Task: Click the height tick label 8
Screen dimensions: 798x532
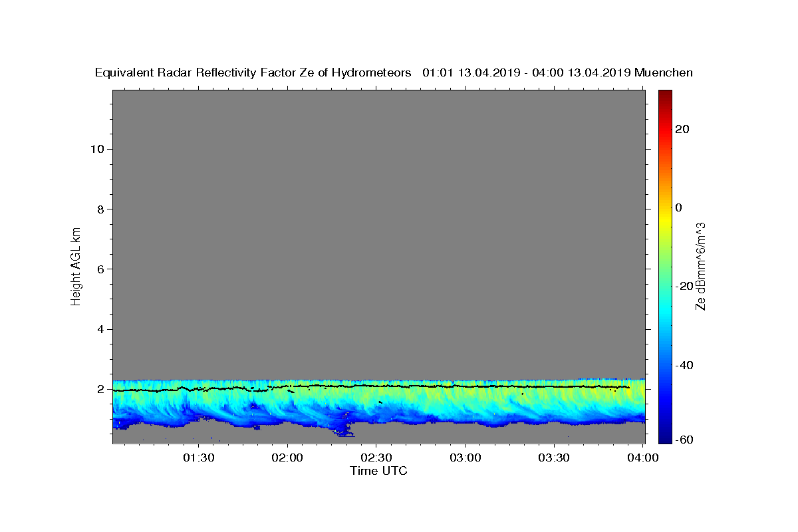Action: coord(100,209)
